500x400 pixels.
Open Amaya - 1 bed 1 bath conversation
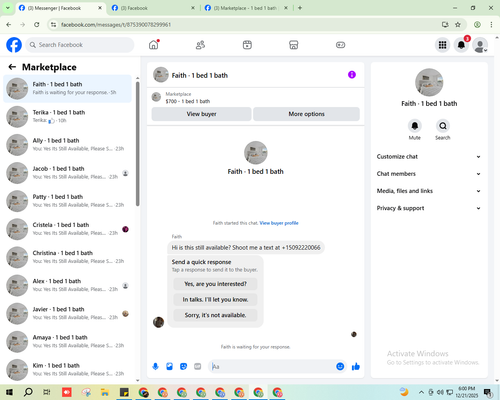pos(68,342)
